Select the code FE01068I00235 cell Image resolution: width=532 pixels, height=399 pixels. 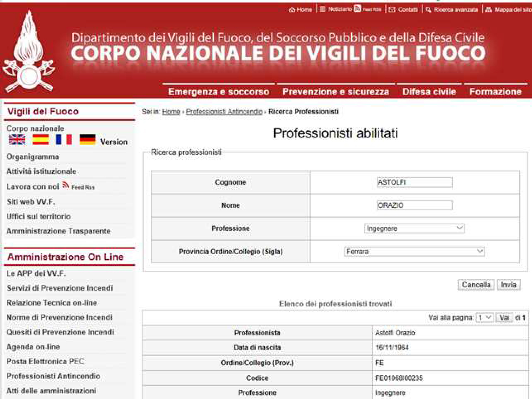[450, 378]
